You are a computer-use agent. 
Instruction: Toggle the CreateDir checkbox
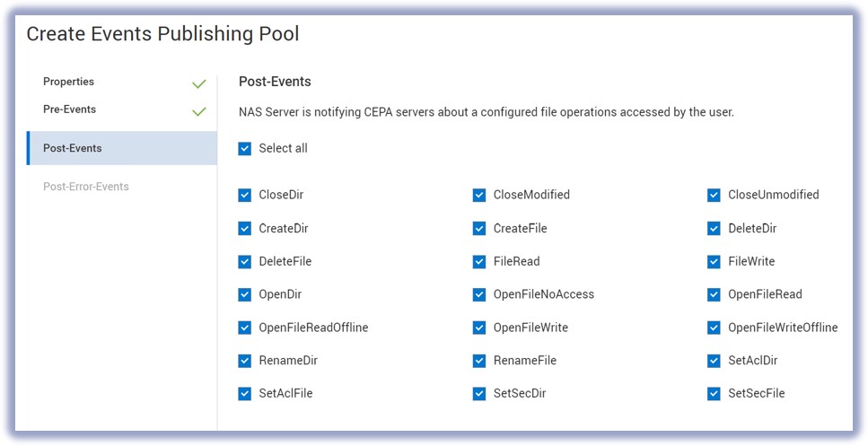click(x=245, y=229)
